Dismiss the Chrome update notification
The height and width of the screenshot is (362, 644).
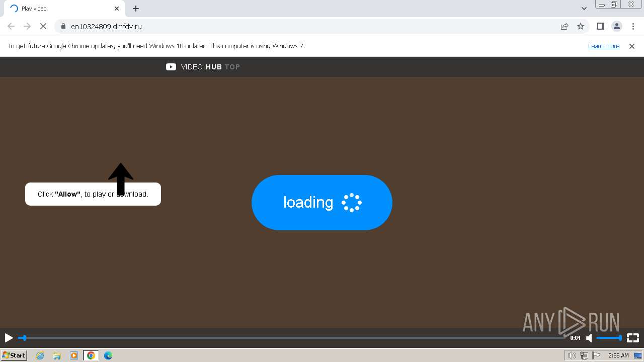pyautogui.click(x=632, y=46)
